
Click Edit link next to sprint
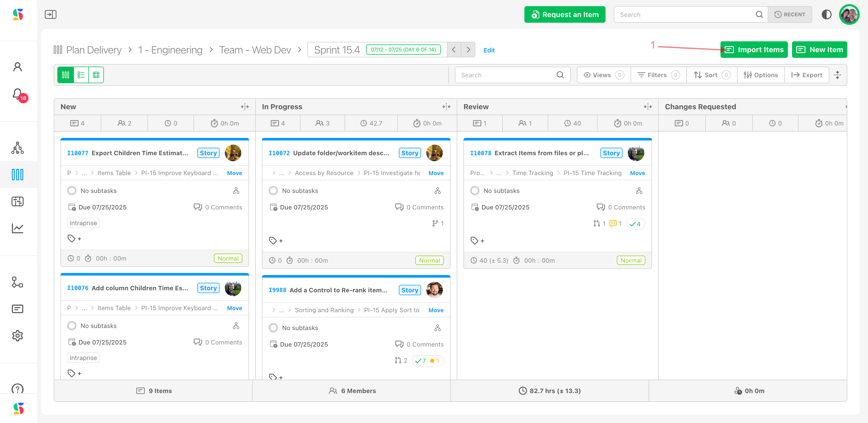point(489,50)
